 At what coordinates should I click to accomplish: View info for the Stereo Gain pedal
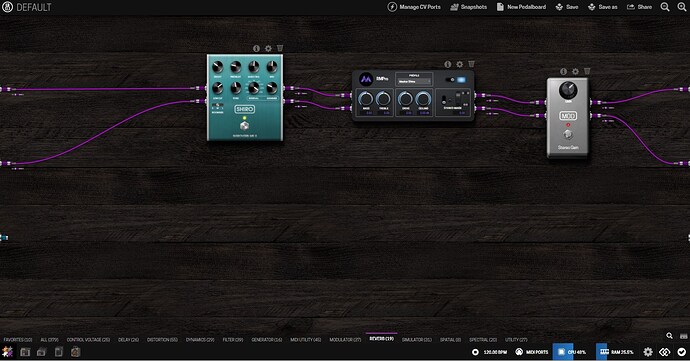pyautogui.click(x=564, y=71)
